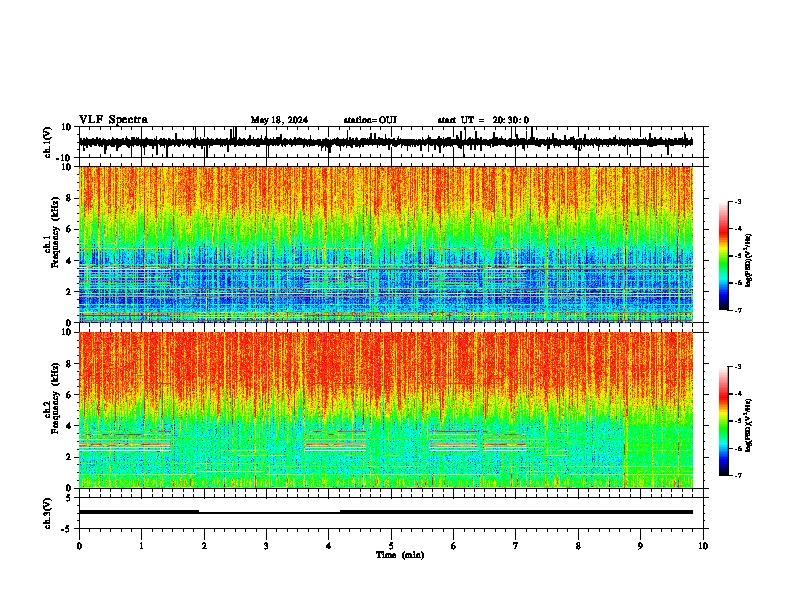Click the "4" tick on the time axis

[x=329, y=546]
